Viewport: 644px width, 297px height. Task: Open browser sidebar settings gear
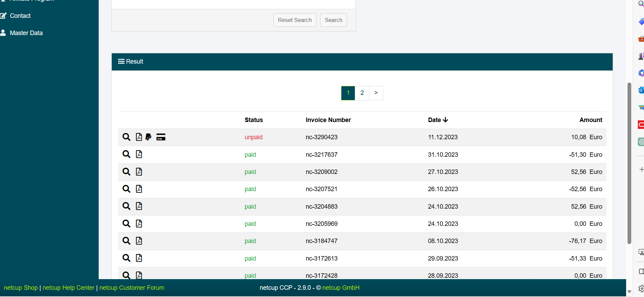pos(641,288)
